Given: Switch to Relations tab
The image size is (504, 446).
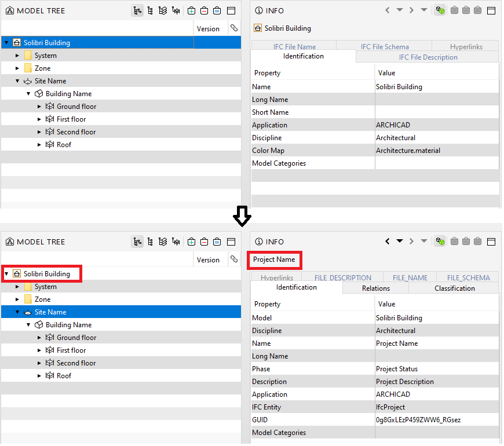Looking at the screenshot, I should tap(376, 288).
